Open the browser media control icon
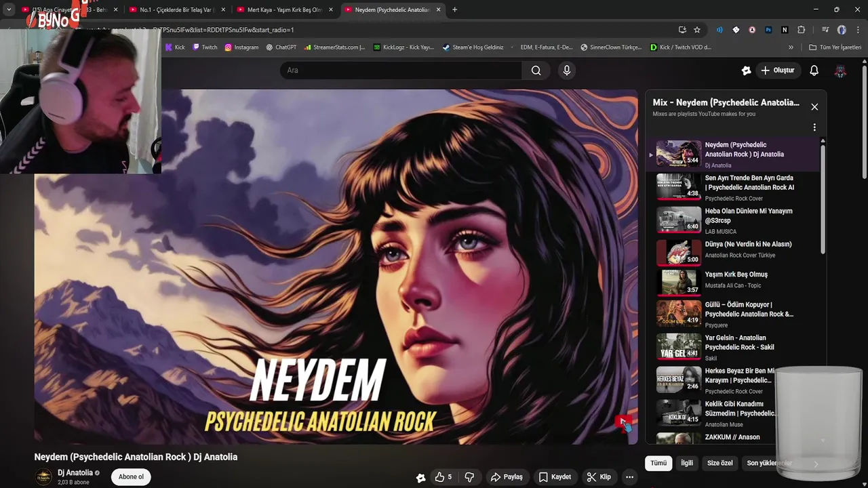Image resolution: width=868 pixels, height=488 pixels. click(825, 30)
